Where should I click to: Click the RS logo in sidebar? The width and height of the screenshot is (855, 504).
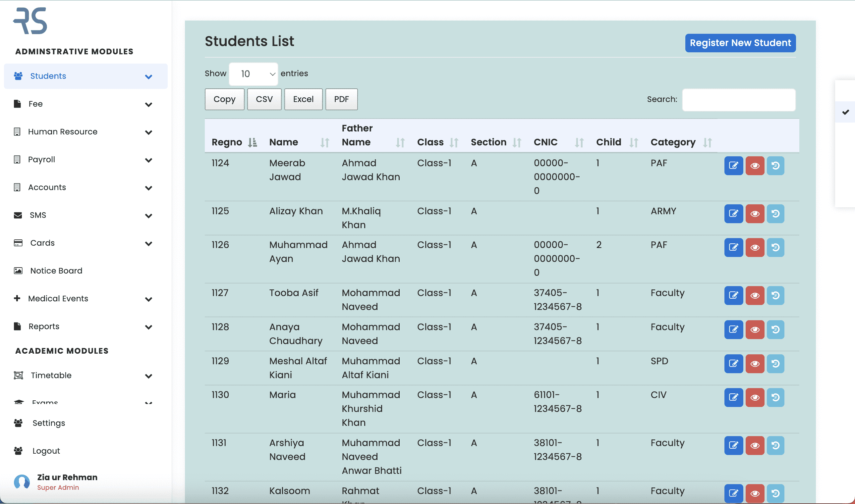30,21
